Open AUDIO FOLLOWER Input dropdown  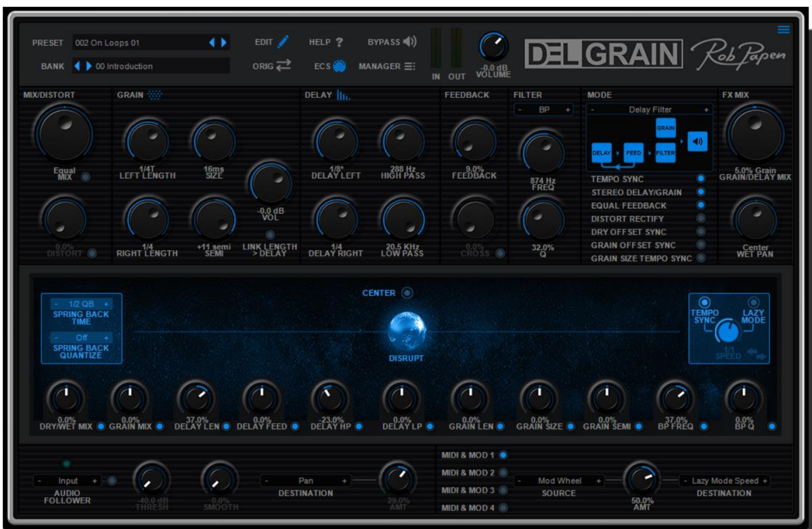(68, 480)
